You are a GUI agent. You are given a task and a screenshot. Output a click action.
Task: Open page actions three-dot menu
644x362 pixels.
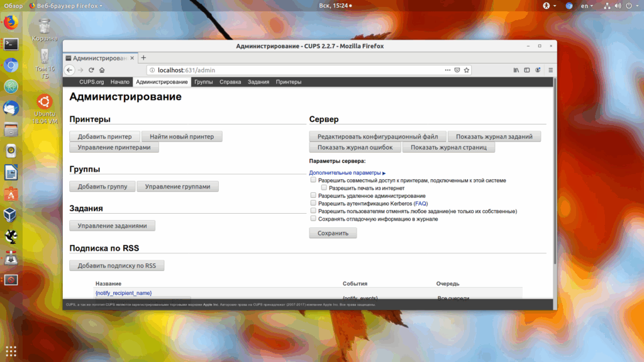pyautogui.click(x=448, y=70)
